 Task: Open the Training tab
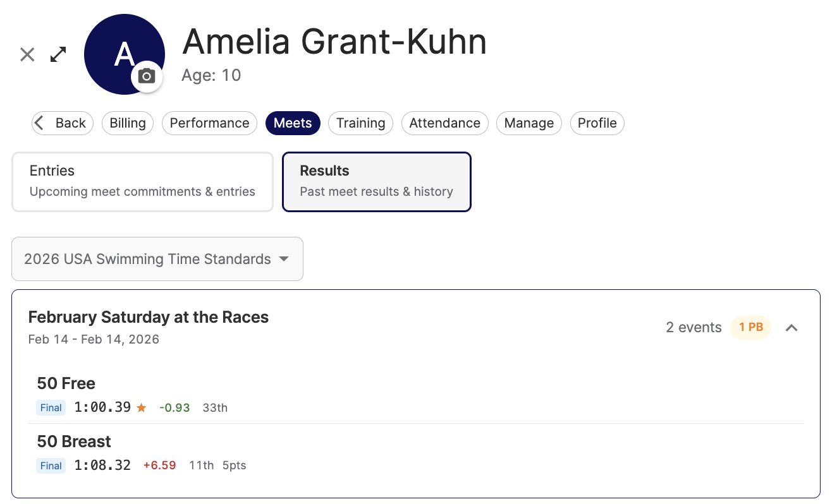pos(360,123)
